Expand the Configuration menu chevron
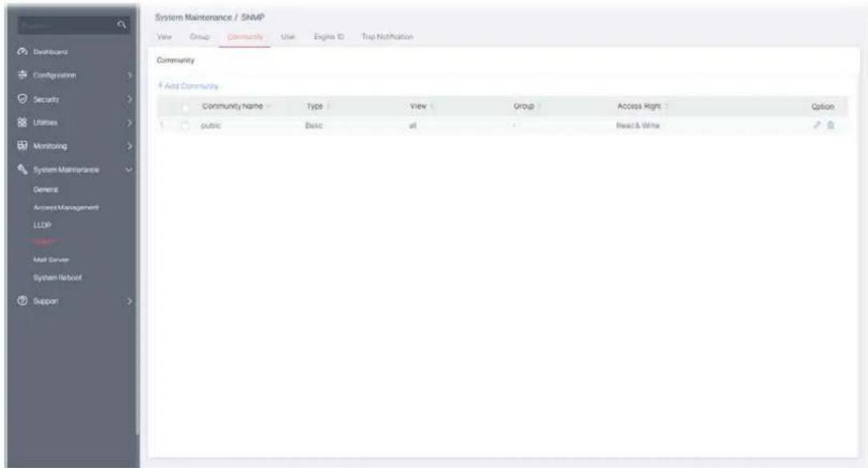This screenshot has height=468, width=868. click(x=130, y=75)
